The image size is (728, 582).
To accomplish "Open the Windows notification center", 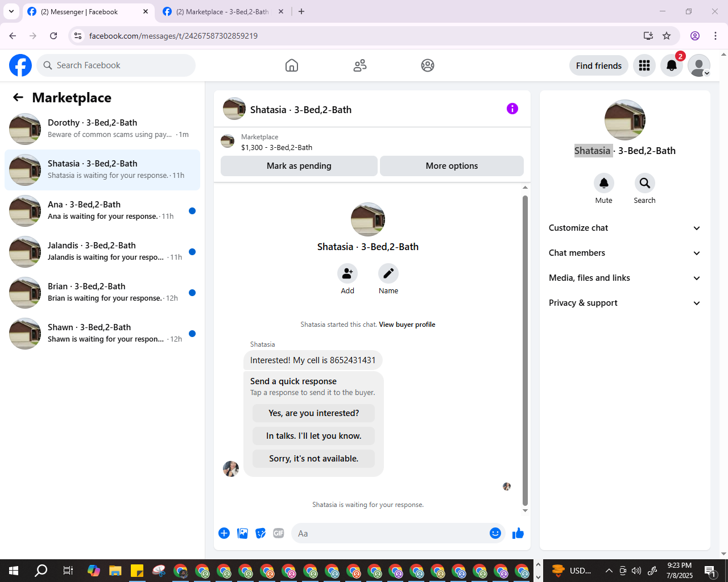I will 710,571.
